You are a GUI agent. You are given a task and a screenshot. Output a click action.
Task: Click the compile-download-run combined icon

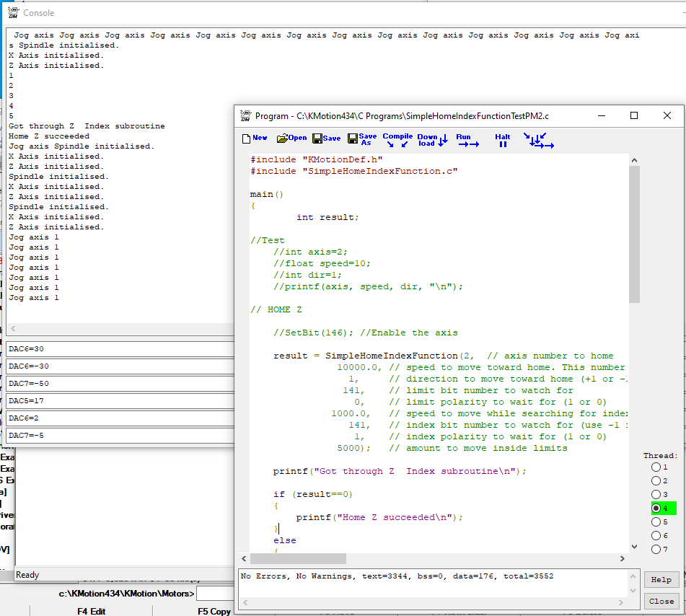(x=538, y=140)
